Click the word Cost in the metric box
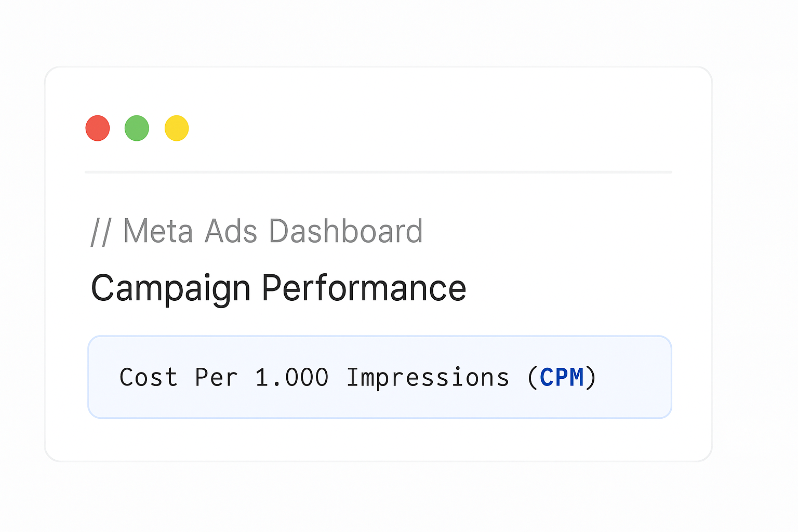The image size is (798, 532). point(149,377)
